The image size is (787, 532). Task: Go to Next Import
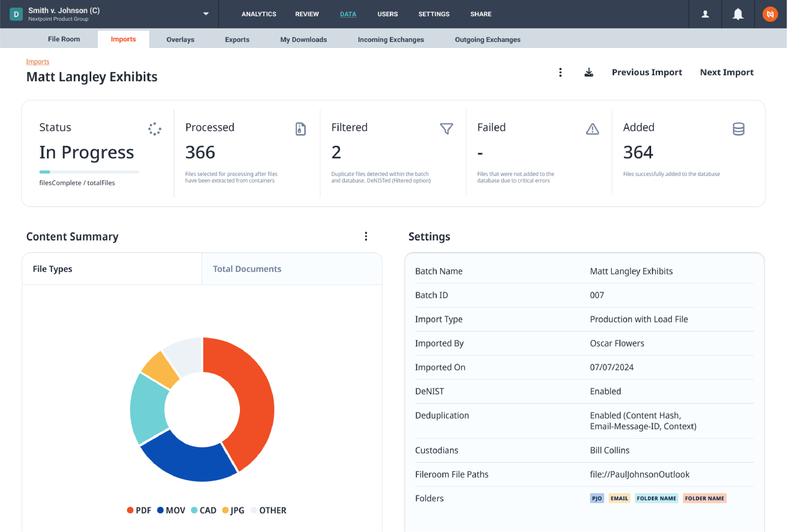tap(726, 72)
